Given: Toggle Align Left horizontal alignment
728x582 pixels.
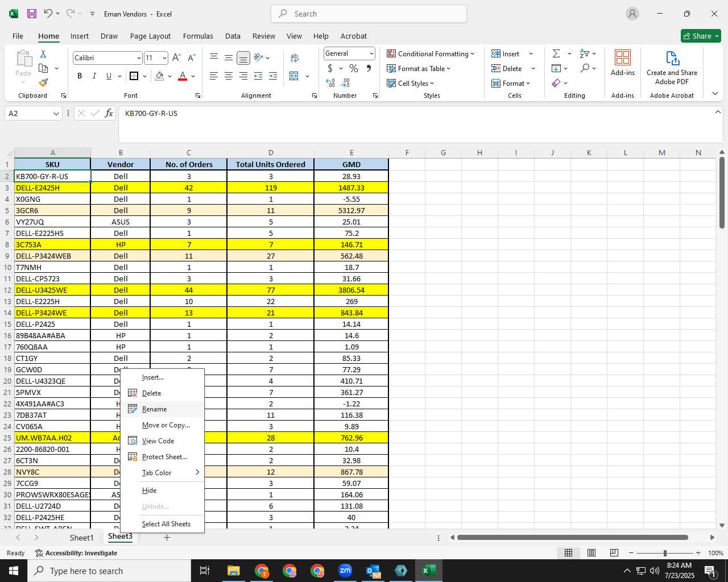Looking at the screenshot, I should 214,76.
